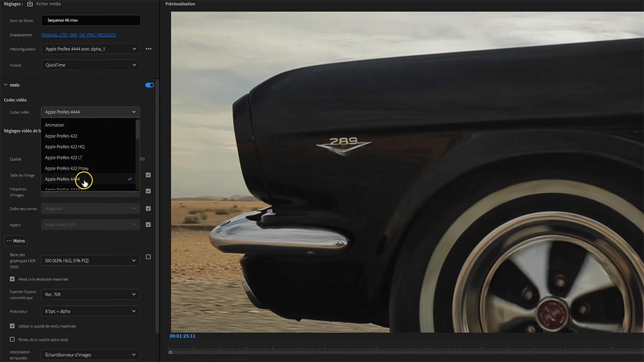644x362 pixels.
Task: Click the Réglages label
Action: (14, 4)
